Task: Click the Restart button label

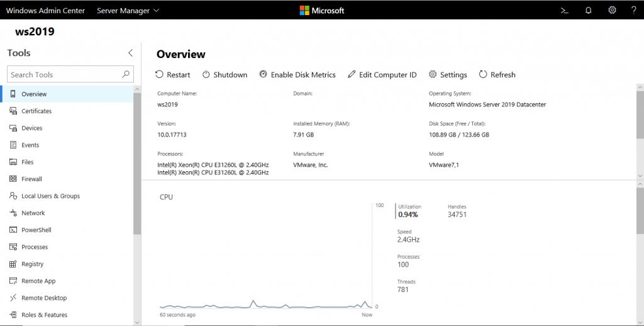Action: point(178,75)
